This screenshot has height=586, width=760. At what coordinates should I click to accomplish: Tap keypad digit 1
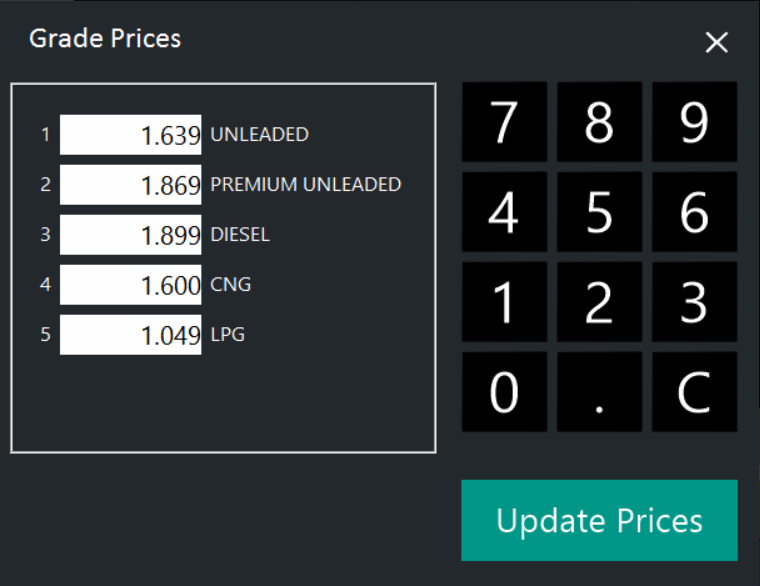coord(504,302)
